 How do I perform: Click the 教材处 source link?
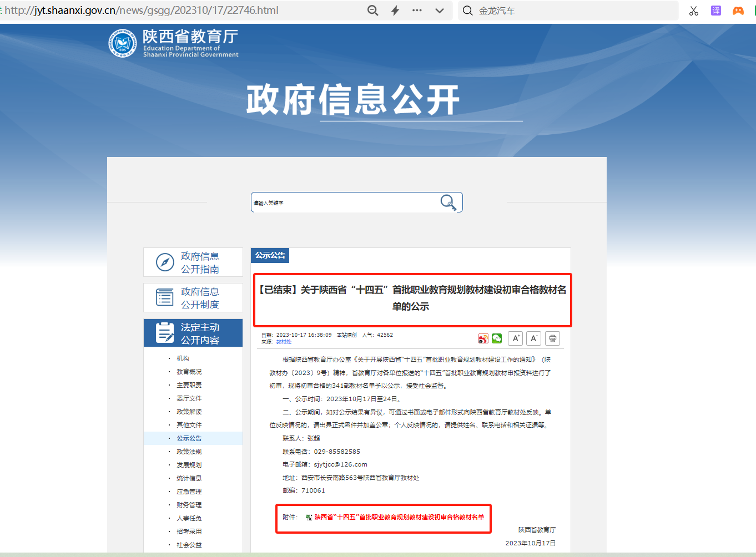click(x=284, y=342)
